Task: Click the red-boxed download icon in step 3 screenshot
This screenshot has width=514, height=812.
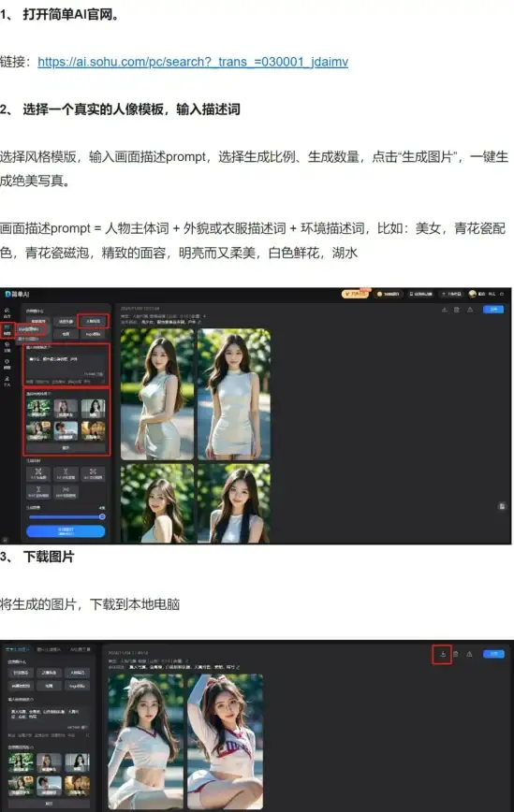Action: click(443, 654)
